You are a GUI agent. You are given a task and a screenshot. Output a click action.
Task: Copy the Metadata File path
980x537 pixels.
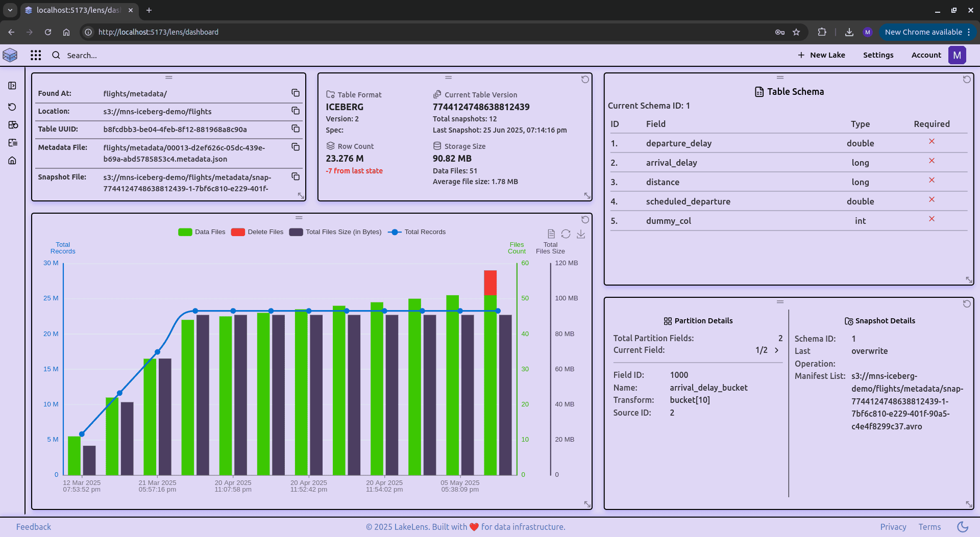point(295,147)
